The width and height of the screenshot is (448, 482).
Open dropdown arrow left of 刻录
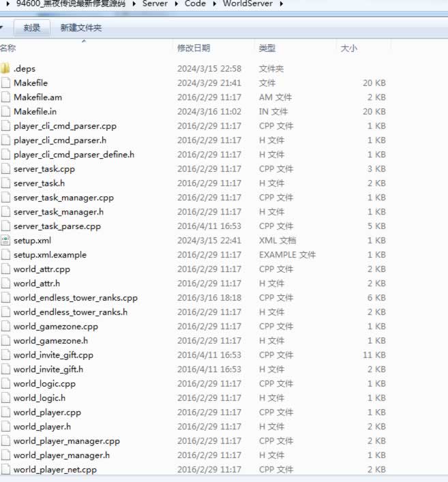point(1,28)
